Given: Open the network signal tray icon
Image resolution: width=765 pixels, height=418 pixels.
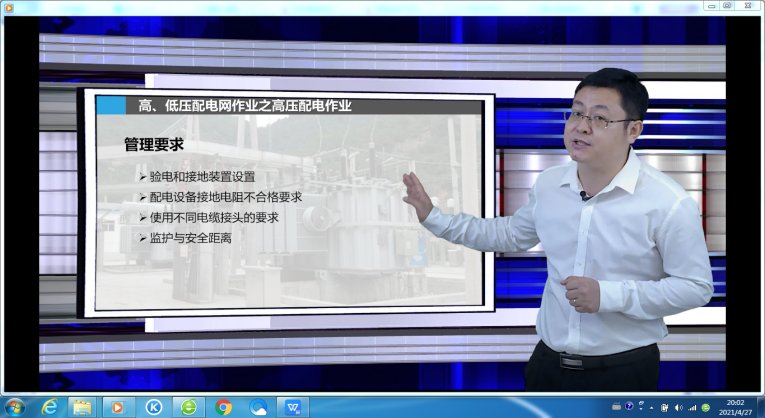Looking at the screenshot, I should point(692,407).
